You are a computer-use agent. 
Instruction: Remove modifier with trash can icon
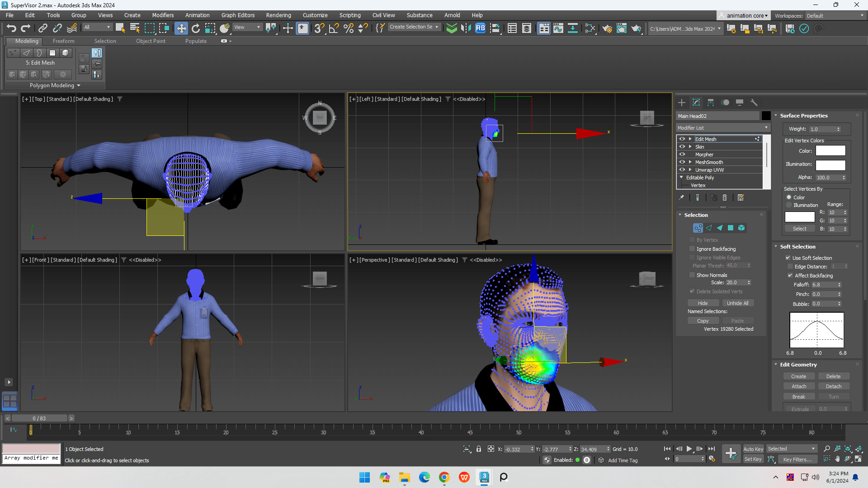[x=725, y=198]
